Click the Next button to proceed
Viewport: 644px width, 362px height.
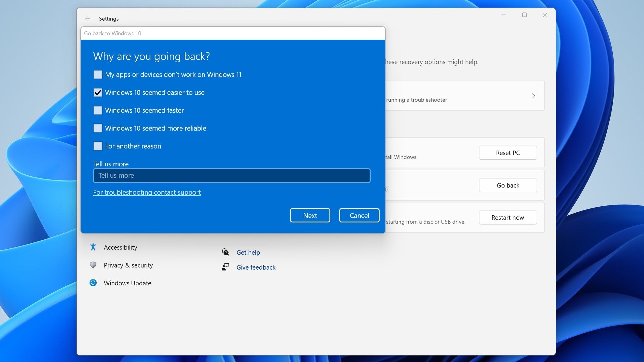(310, 215)
